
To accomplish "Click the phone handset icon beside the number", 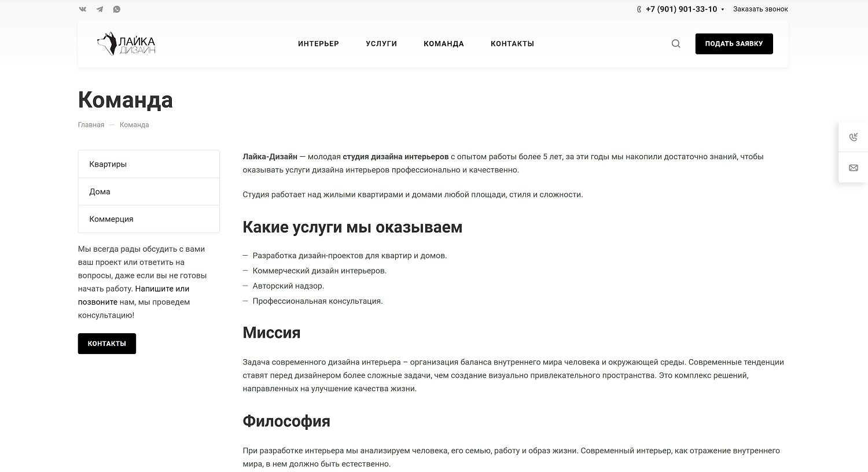I will click(638, 9).
